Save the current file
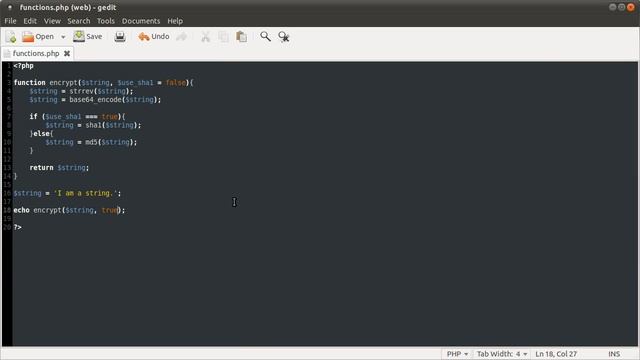 [x=88, y=37]
